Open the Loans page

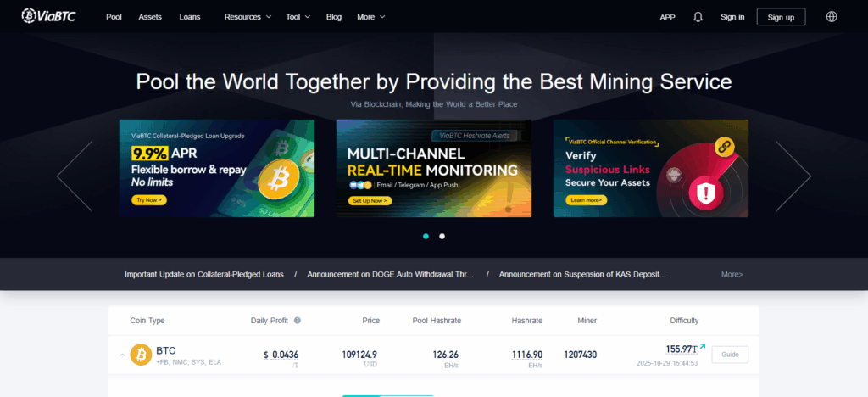(x=190, y=17)
